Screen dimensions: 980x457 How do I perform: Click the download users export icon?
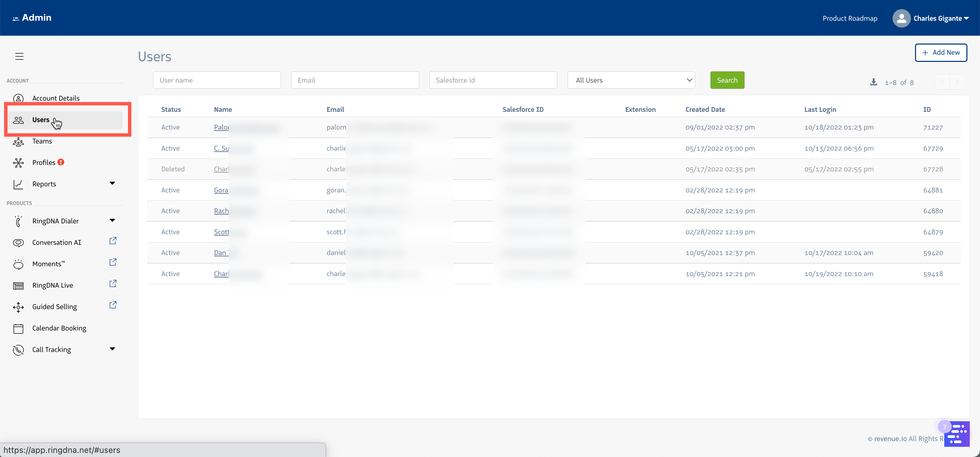[x=873, y=82]
